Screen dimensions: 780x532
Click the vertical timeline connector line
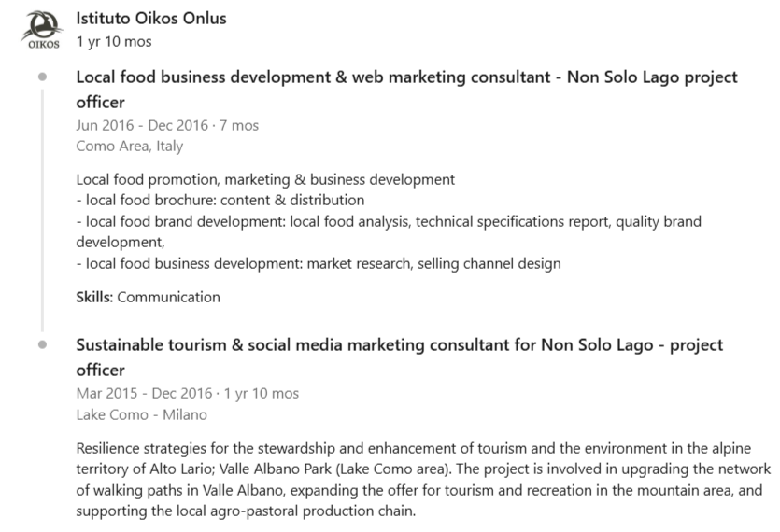point(42,210)
